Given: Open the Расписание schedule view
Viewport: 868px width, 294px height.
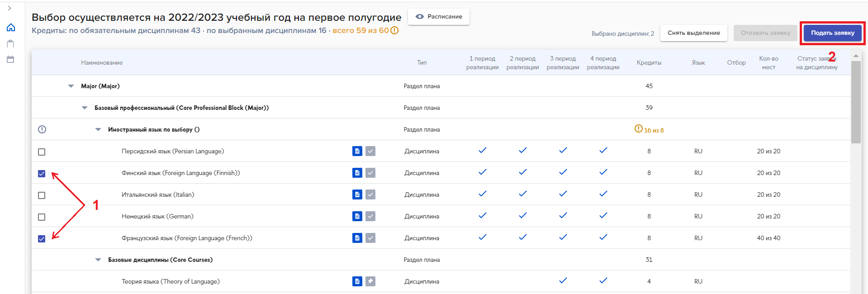Looking at the screenshot, I should point(438,17).
